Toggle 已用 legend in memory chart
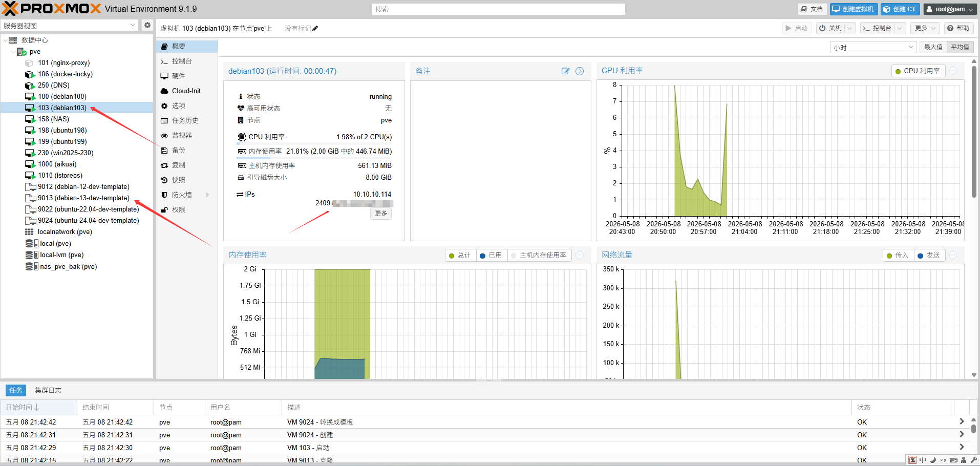 point(491,256)
